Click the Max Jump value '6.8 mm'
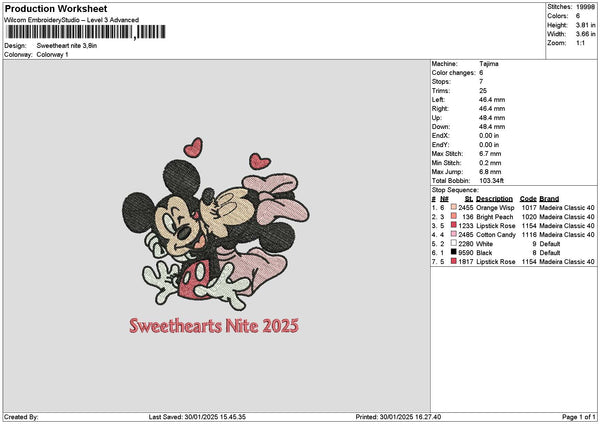The image size is (600, 424). 490,172
